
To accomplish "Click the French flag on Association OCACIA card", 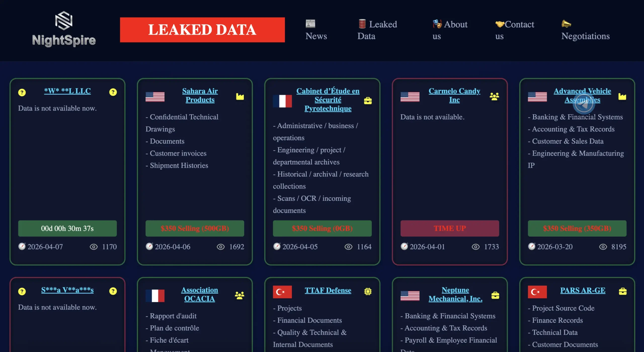I will 155,295.
